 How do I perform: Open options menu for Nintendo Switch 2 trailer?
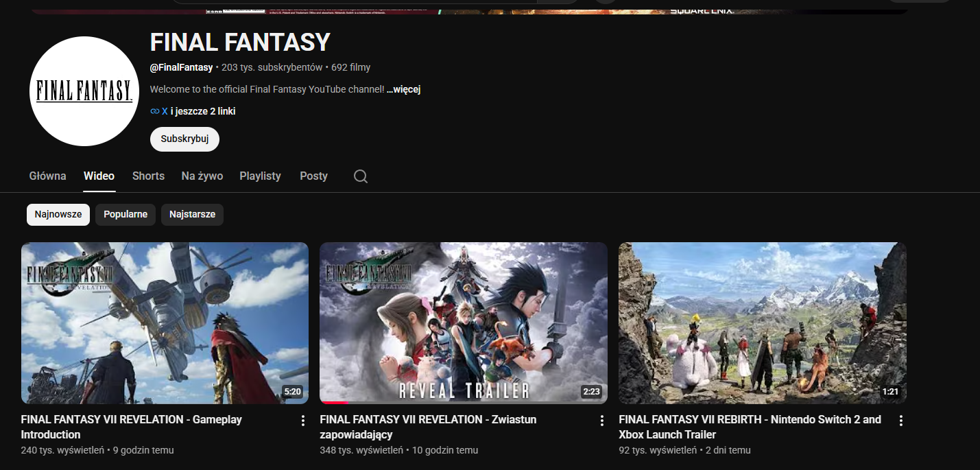pos(901,421)
